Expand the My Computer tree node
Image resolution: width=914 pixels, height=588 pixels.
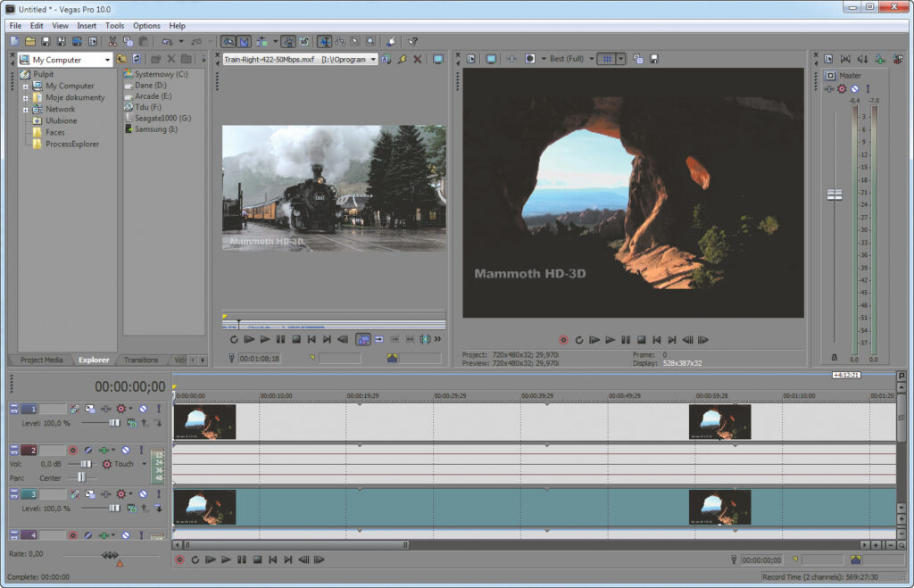pyautogui.click(x=26, y=87)
